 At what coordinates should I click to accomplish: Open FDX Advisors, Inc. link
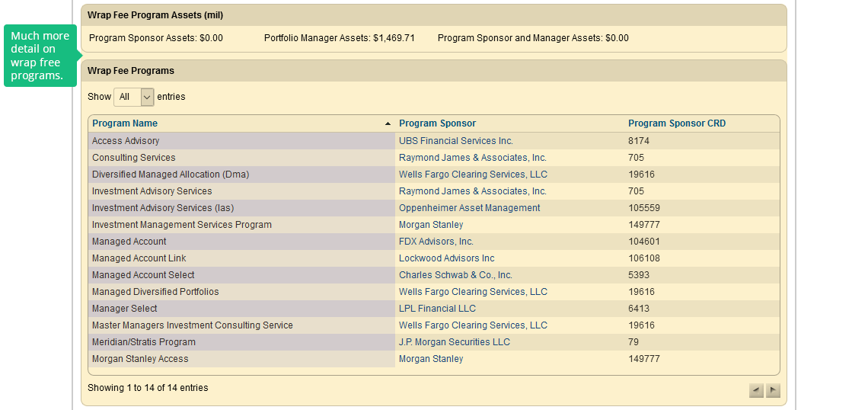point(436,242)
